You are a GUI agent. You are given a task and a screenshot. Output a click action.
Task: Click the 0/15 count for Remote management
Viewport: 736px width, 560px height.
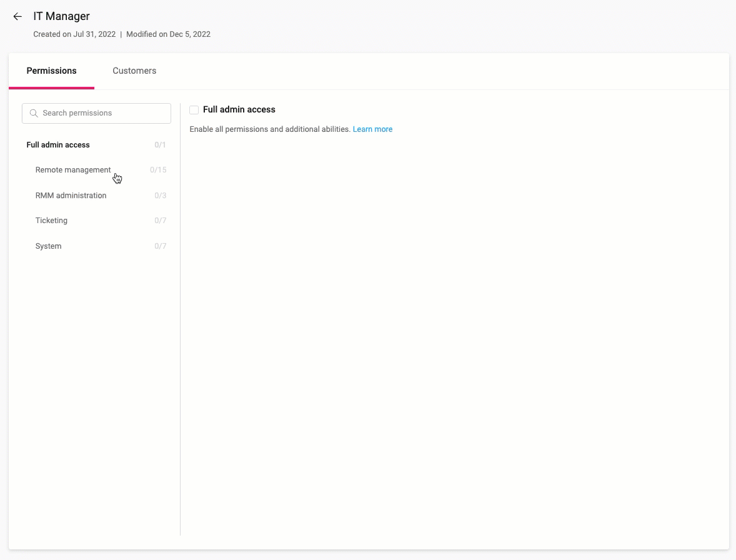[158, 170]
